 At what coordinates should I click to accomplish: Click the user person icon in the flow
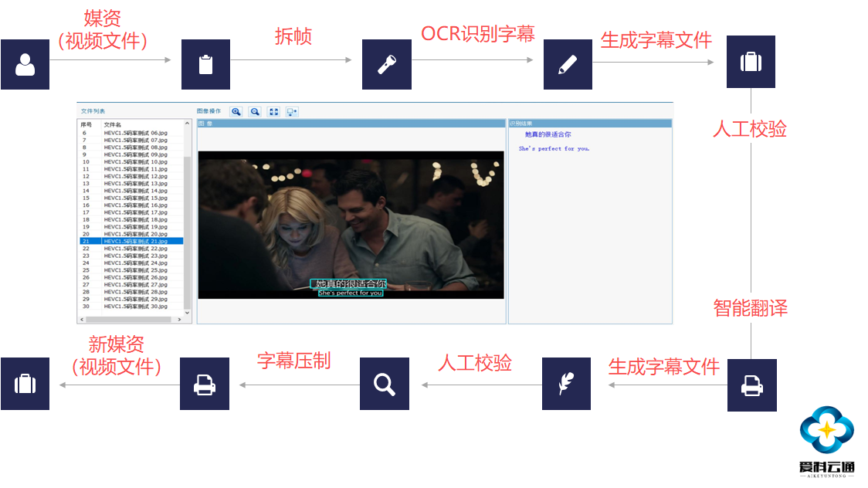(x=25, y=64)
